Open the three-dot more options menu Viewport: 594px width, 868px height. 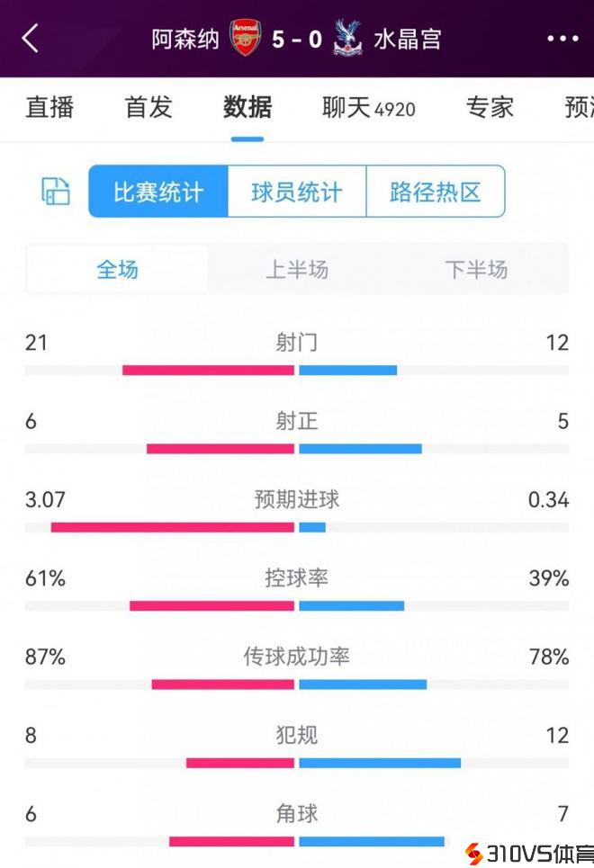(562, 39)
